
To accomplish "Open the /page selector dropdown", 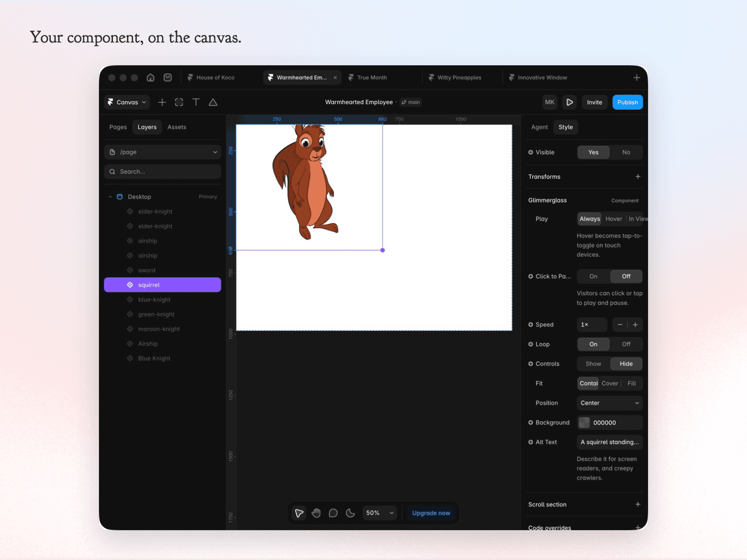I will (162, 152).
